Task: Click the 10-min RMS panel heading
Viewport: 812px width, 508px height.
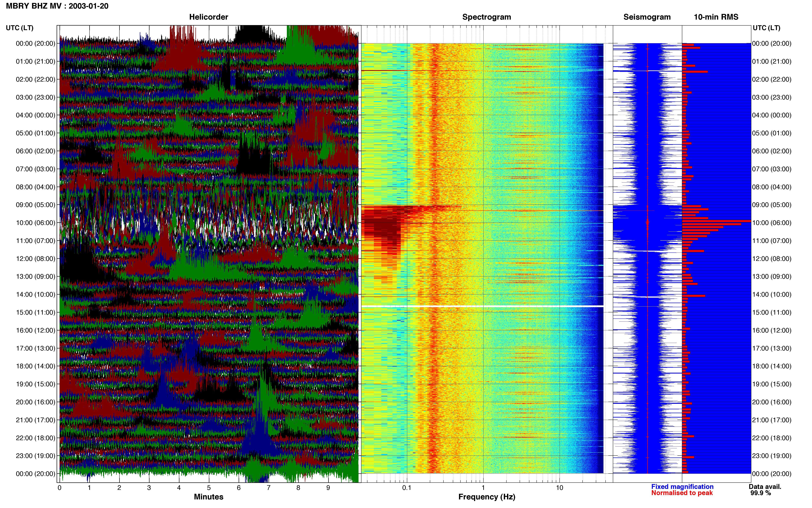Action: pos(716,17)
